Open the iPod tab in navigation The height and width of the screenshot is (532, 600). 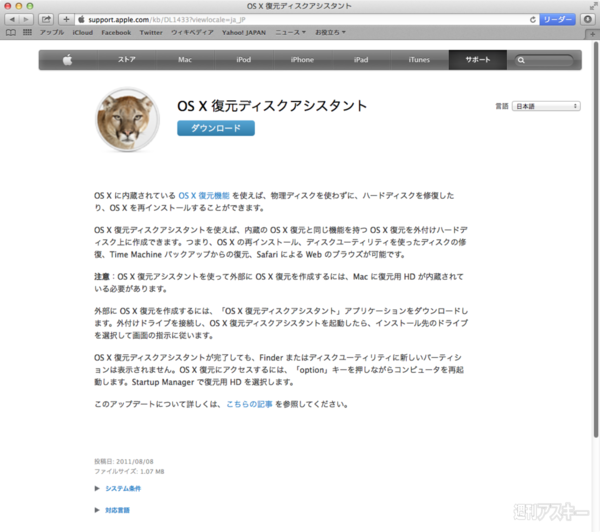tap(243, 60)
